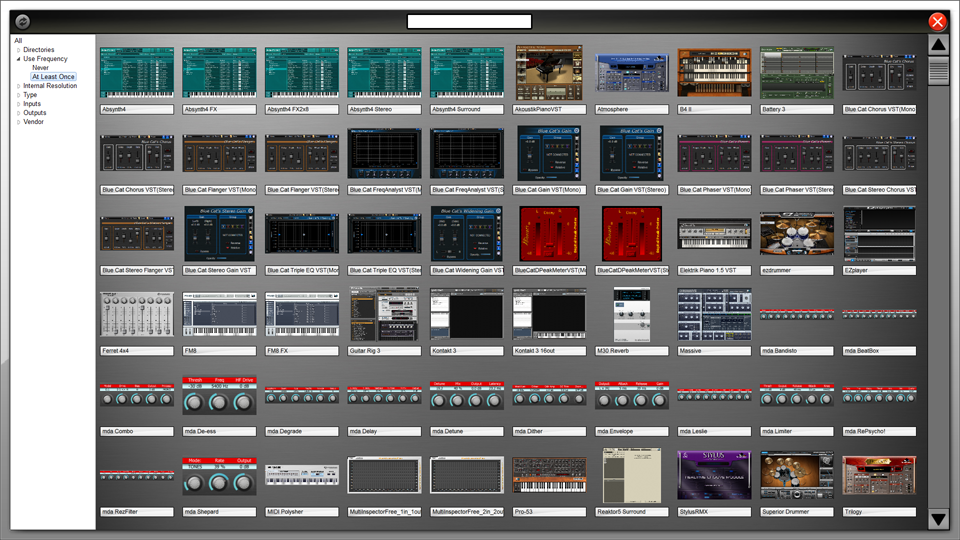Click the mda Dither name label
This screenshot has width=960, height=540.
pyautogui.click(x=549, y=431)
